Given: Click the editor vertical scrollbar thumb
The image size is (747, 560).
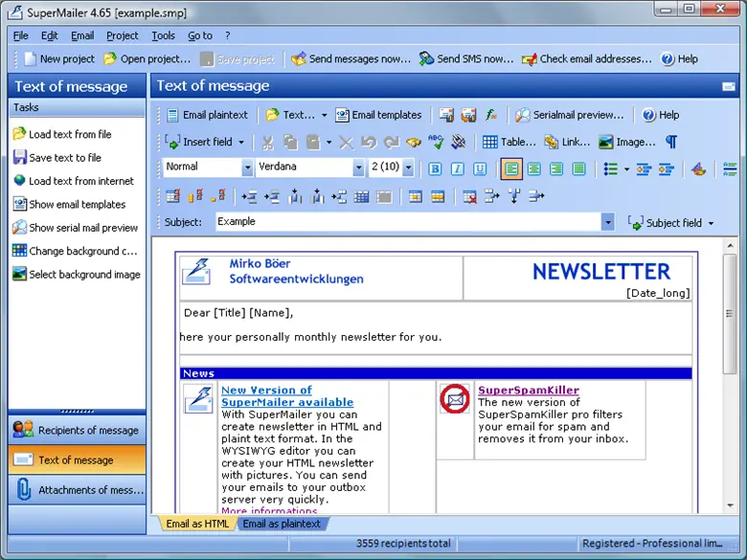Looking at the screenshot, I should (x=730, y=313).
